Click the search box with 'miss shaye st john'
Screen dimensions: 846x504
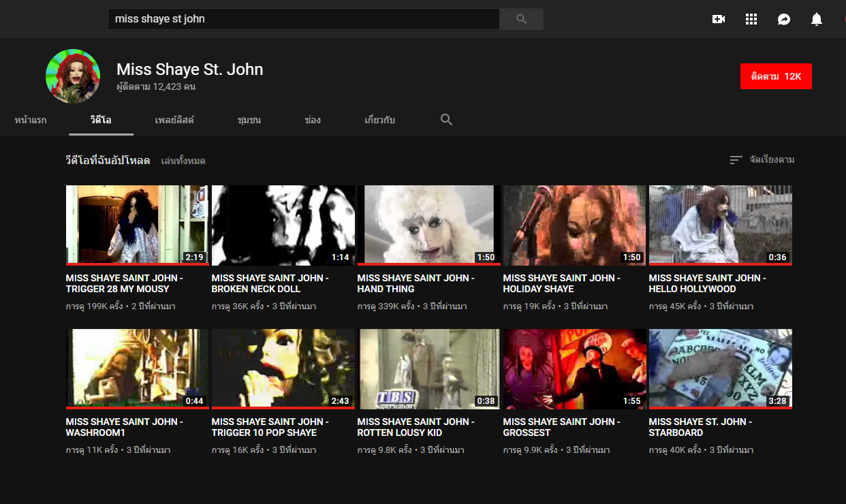[x=304, y=19]
